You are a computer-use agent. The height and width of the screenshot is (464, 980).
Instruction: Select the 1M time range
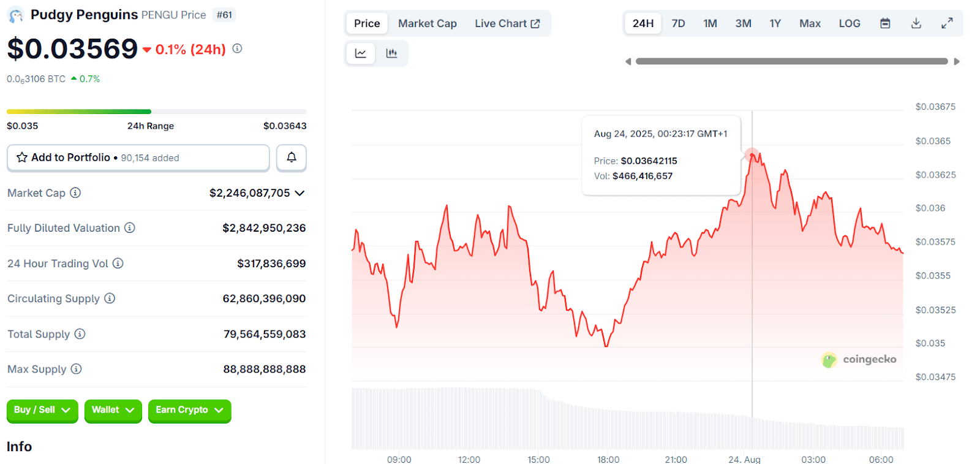710,23
